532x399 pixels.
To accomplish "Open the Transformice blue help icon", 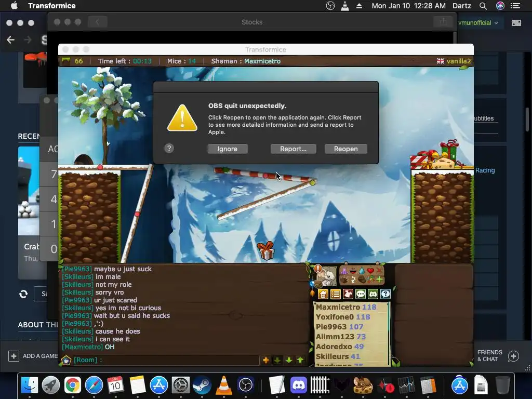I will pyautogui.click(x=385, y=294).
